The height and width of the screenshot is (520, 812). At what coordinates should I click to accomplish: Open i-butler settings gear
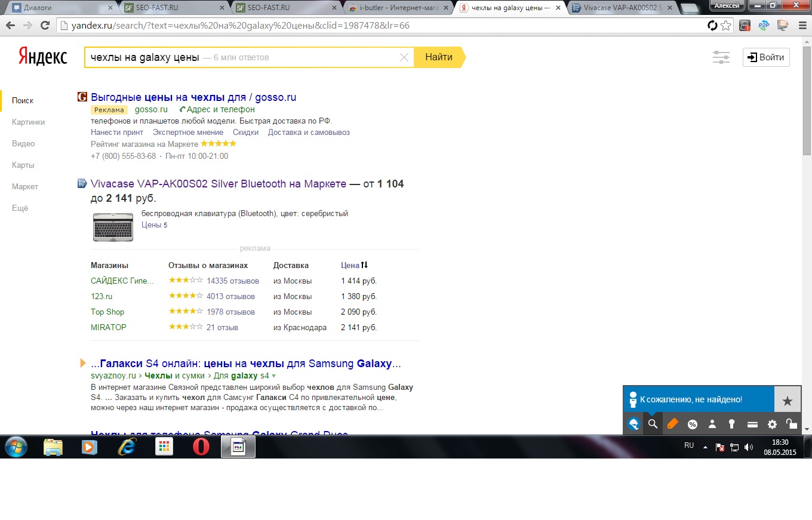coord(772,424)
